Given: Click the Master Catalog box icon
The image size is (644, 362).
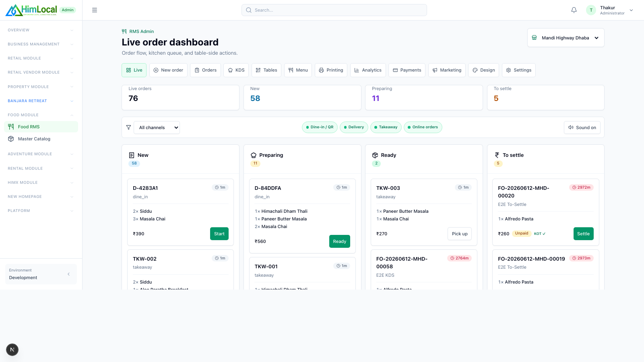Looking at the screenshot, I should point(11,139).
